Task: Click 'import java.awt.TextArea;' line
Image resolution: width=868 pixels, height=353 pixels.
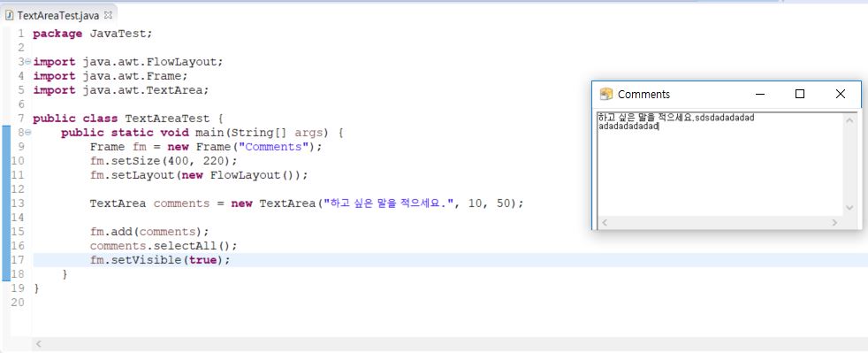Action: 121,90
